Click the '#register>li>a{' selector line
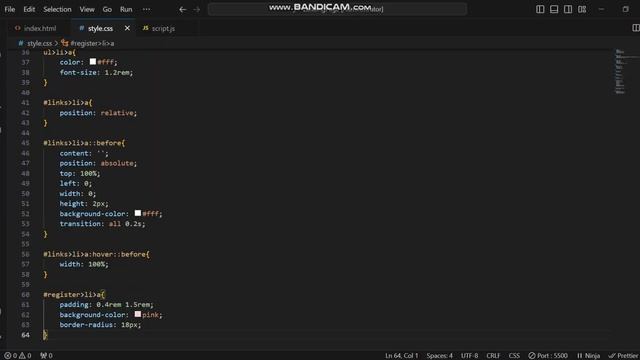 [74, 294]
